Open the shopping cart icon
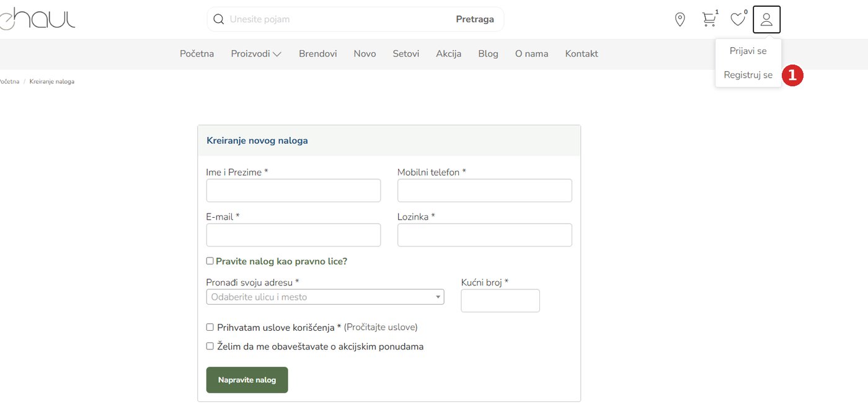Viewport: 868px width, 412px height. 709,19
